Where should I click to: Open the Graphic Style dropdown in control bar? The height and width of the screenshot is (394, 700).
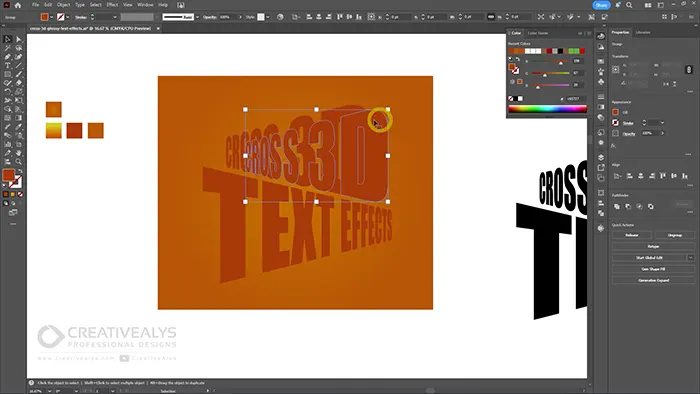tap(267, 17)
